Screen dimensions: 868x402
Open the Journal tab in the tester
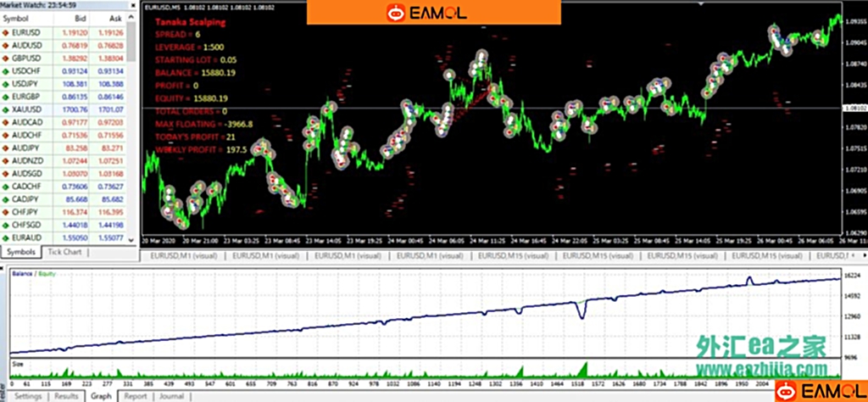[171, 395]
